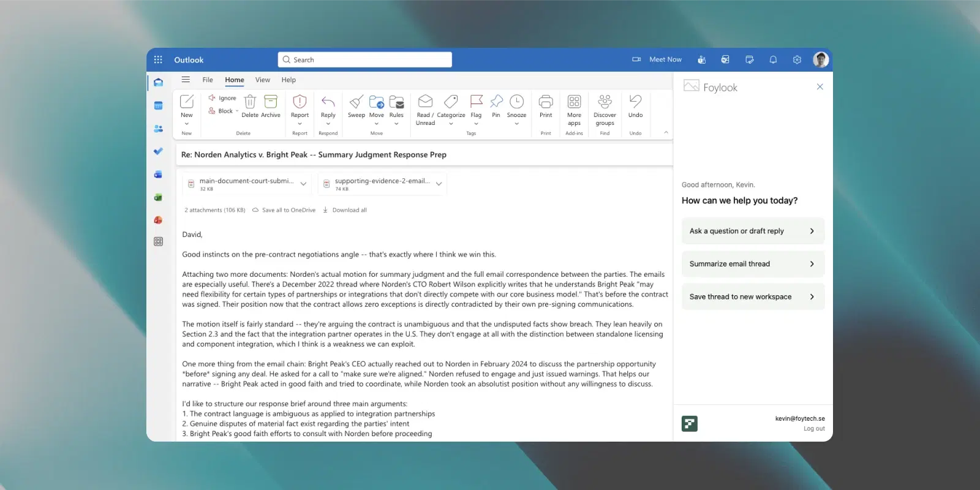Expand the New mail dropdown arrow
Viewport: 980px width, 490px height.
(187, 124)
